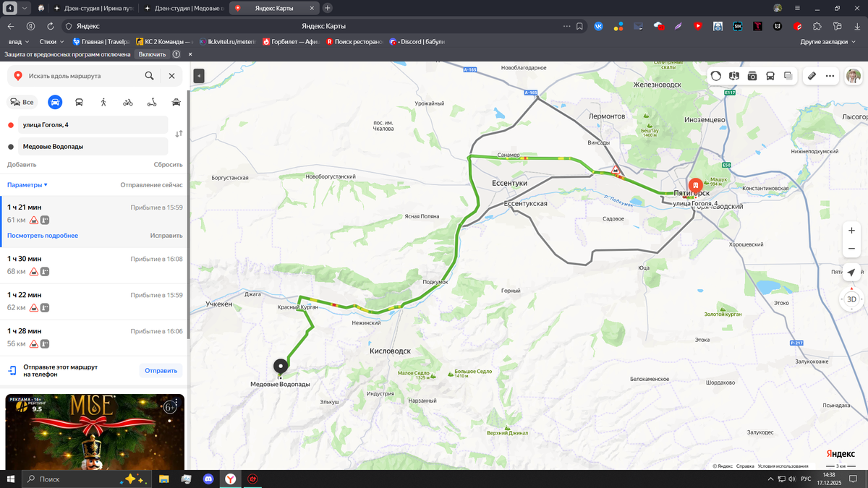868x488 pixels.
Task: Close the route panel with X
Action: point(171,75)
